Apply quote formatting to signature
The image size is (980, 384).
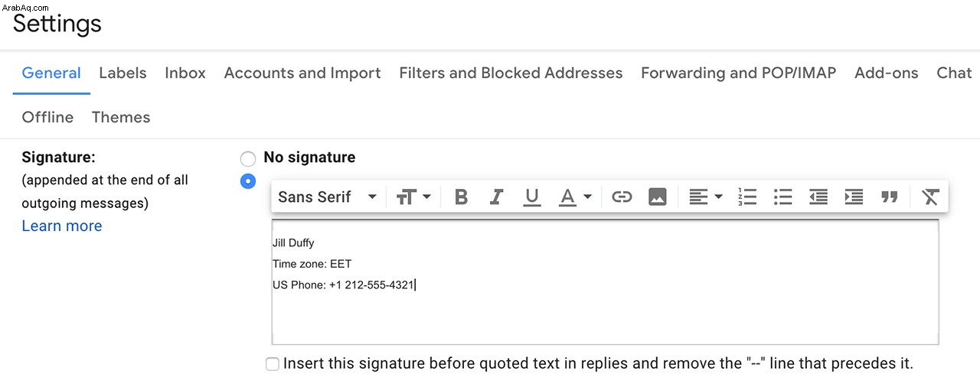(x=889, y=197)
